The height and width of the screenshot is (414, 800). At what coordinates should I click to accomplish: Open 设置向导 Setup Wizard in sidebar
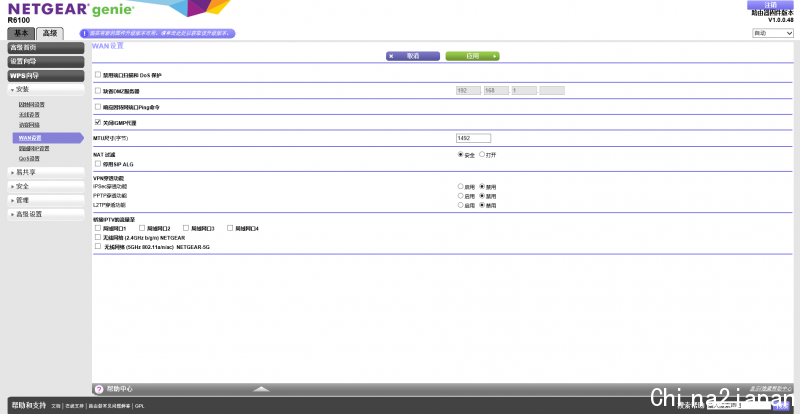46,62
